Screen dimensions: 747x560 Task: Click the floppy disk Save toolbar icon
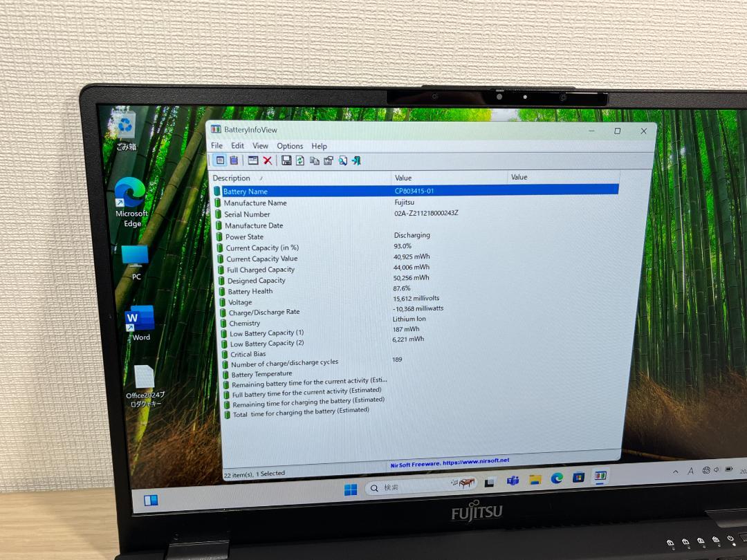[286, 160]
